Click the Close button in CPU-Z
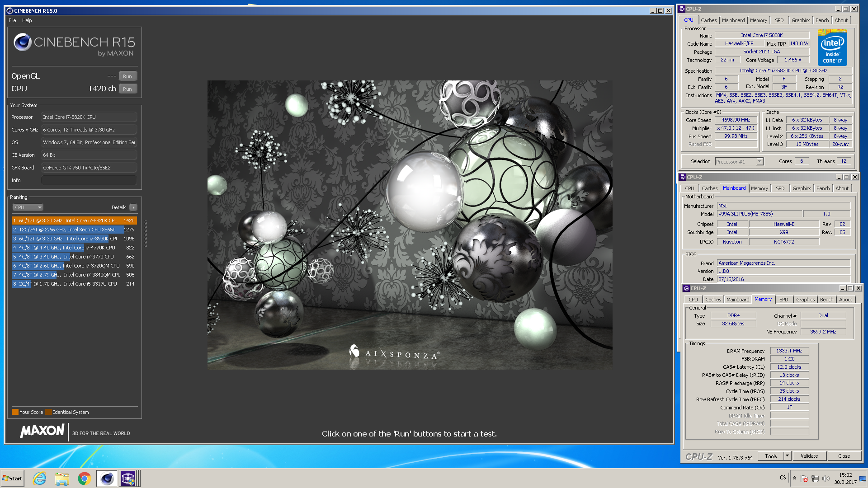The width and height of the screenshot is (868, 488). coord(844,456)
